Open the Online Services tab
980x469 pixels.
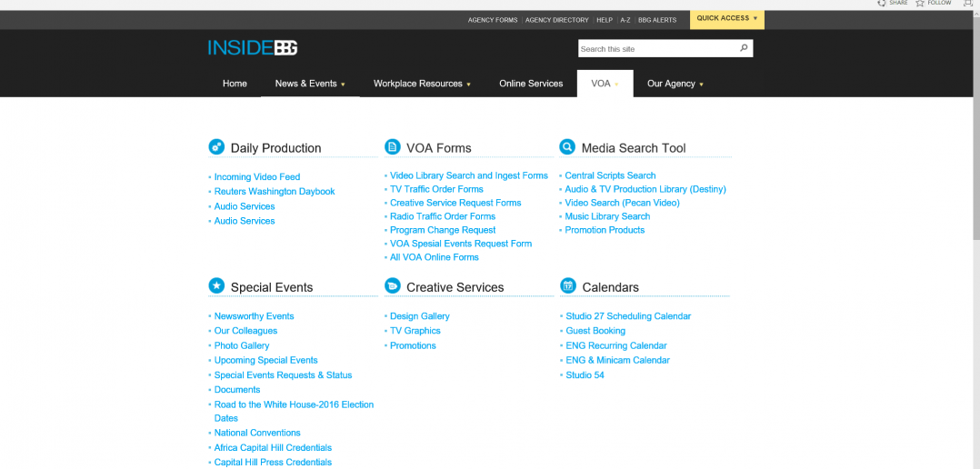pos(531,84)
